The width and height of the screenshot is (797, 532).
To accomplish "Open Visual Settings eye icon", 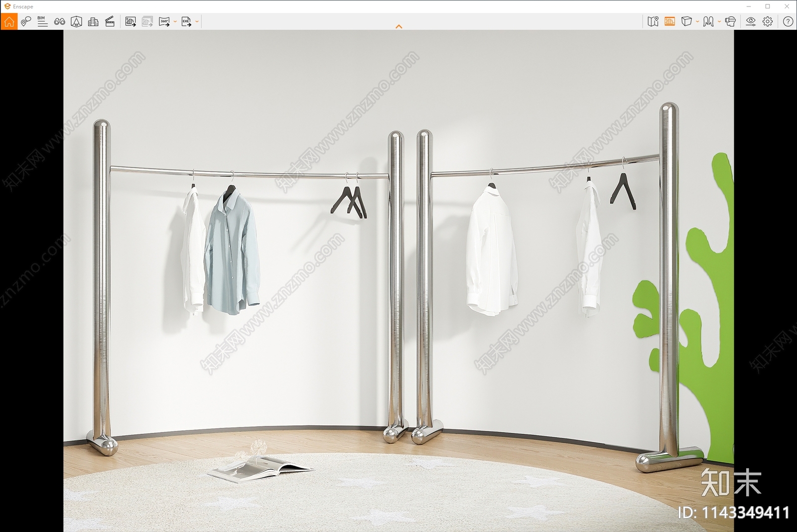I will click(751, 21).
